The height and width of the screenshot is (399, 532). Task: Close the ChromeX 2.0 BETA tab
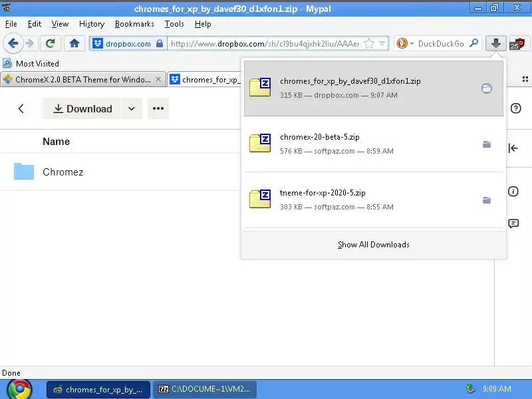pos(158,79)
